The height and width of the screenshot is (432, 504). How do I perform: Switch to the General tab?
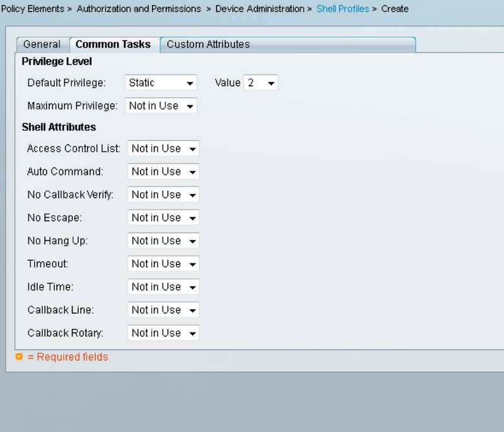tap(42, 44)
